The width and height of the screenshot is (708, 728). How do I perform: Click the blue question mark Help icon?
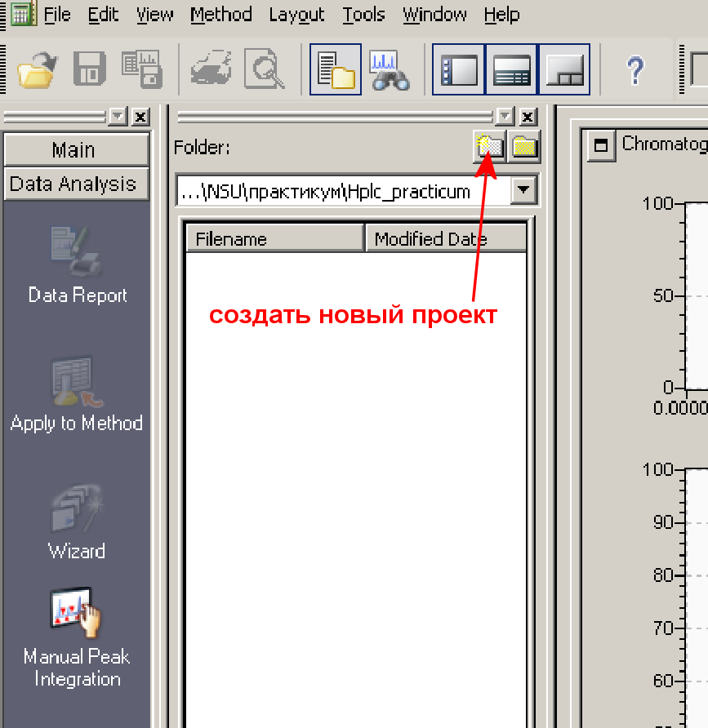pos(635,70)
